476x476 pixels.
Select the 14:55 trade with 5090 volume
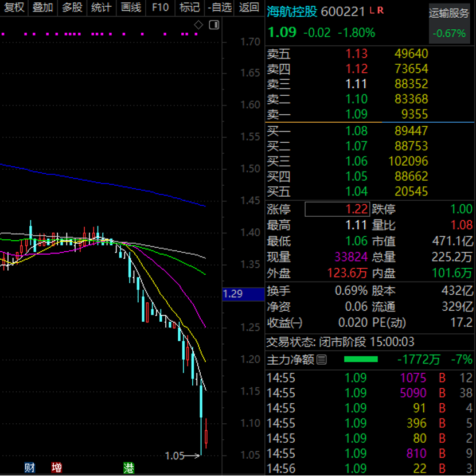click(x=369, y=393)
